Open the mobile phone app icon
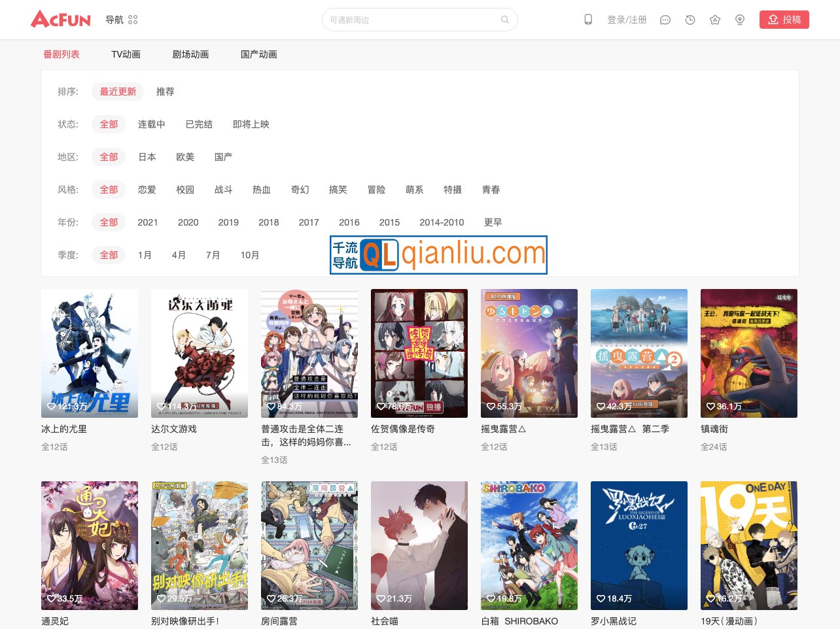Screen dimensions: 840x629 pos(588,20)
